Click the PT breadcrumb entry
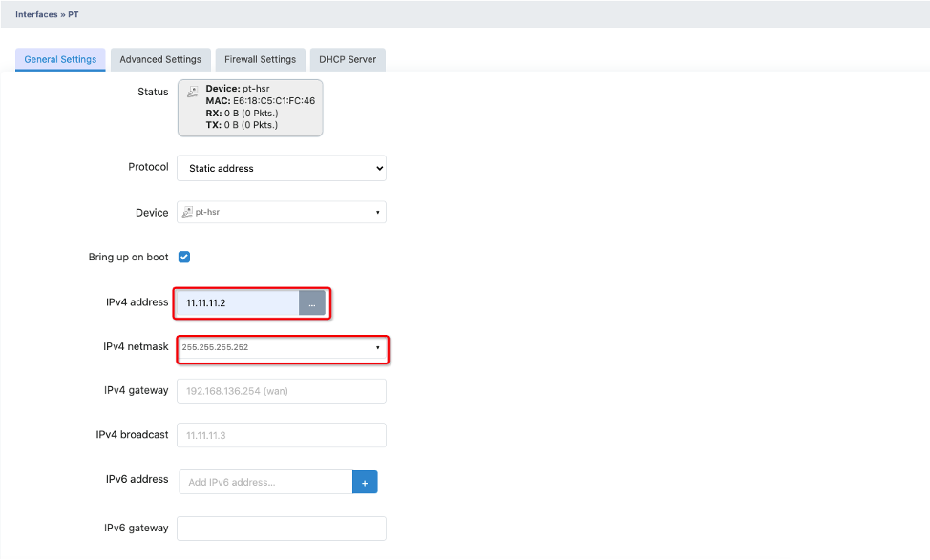 [x=72, y=14]
